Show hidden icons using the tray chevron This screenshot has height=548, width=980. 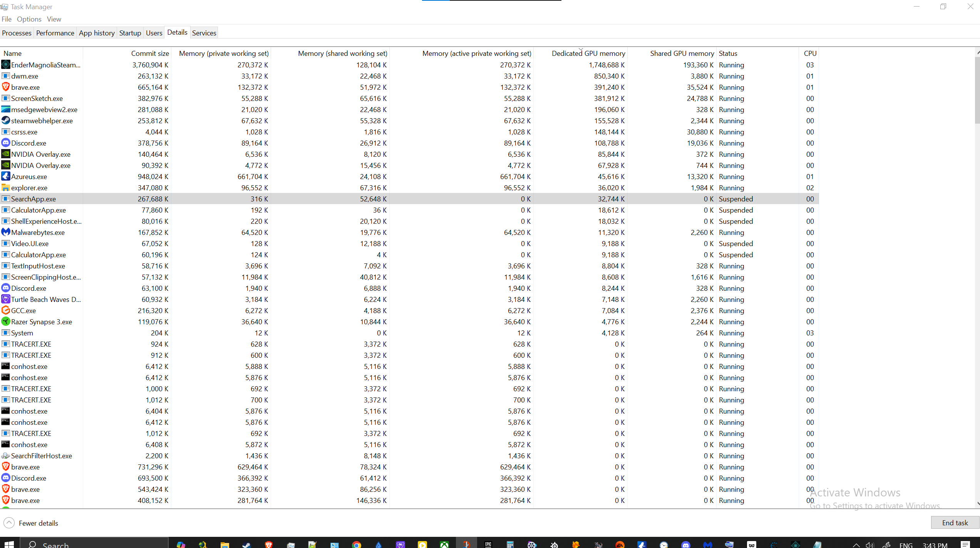pyautogui.click(x=856, y=545)
